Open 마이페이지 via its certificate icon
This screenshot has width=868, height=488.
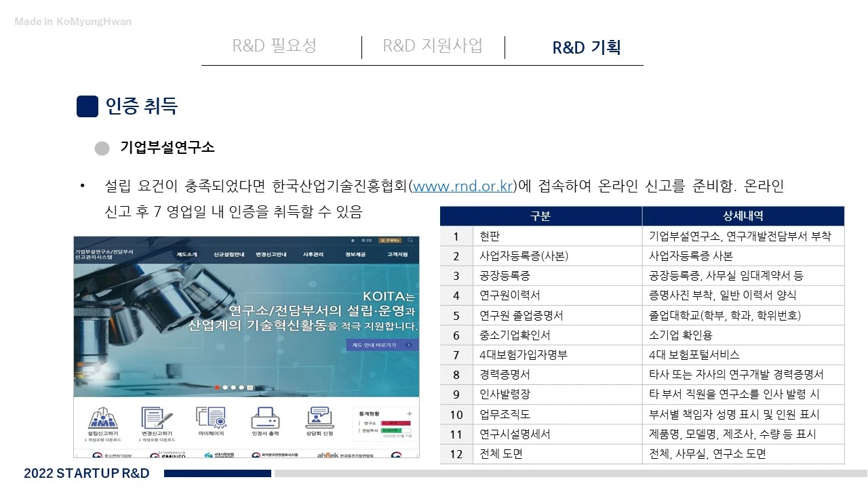pos(212,418)
